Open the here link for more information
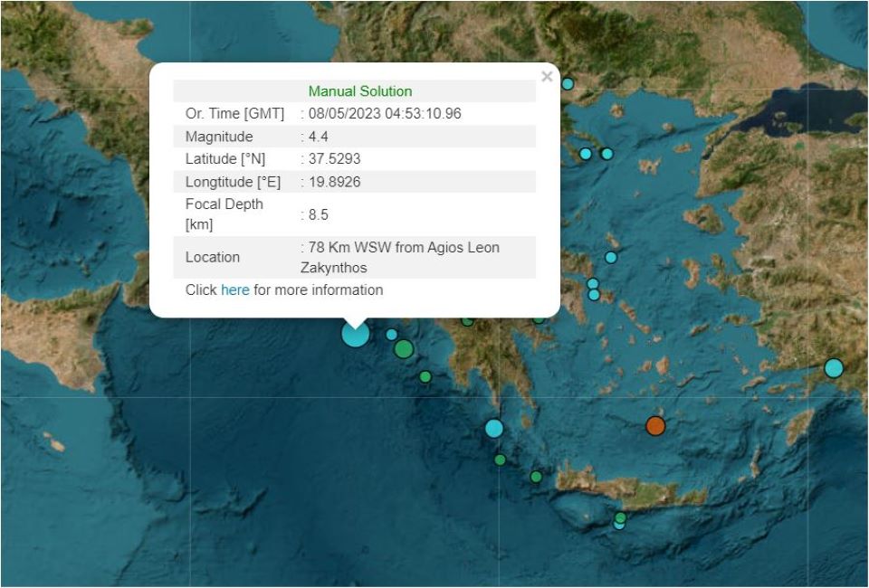Image resolution: width=869 pixels, height=588 pixels. (234, 290)
